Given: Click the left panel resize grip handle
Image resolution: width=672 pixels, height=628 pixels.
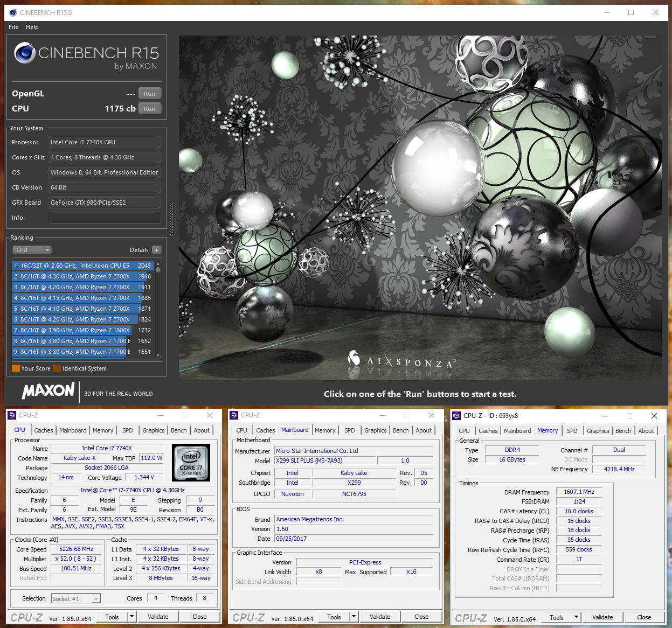Looking at the screenshot, I should [x=172, y=218].
